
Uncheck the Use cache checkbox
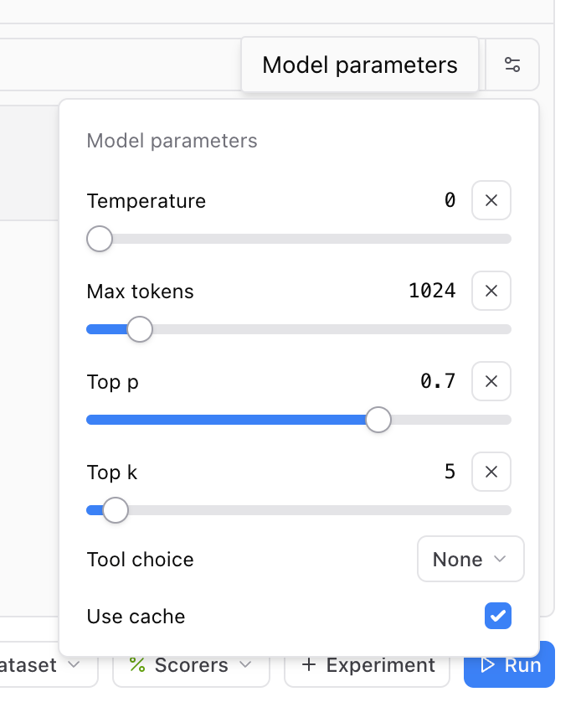[497, 616]
